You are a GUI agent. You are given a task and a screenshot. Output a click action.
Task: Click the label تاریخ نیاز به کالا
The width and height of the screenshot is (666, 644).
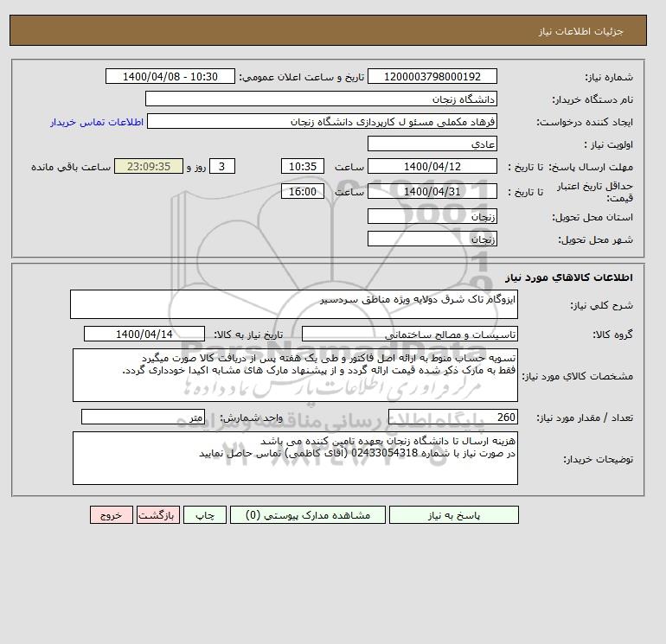(248, 335)
